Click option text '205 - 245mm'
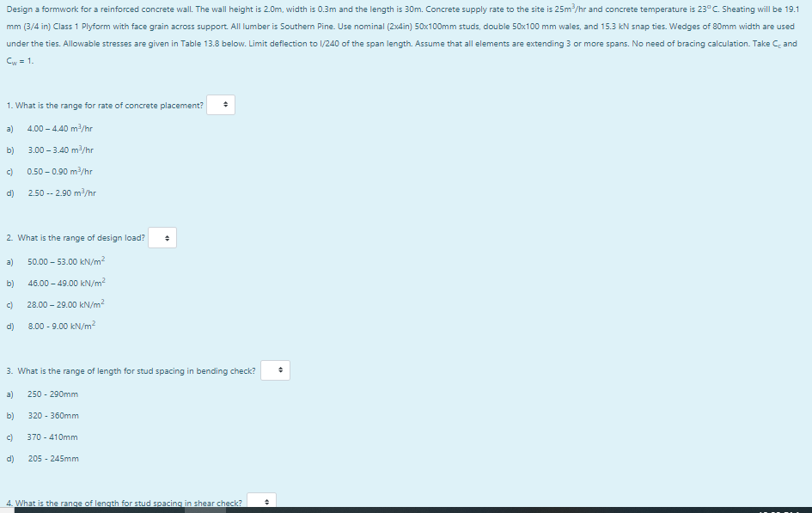The height and width of the screenshot is (513, 812). coord(53,459)
